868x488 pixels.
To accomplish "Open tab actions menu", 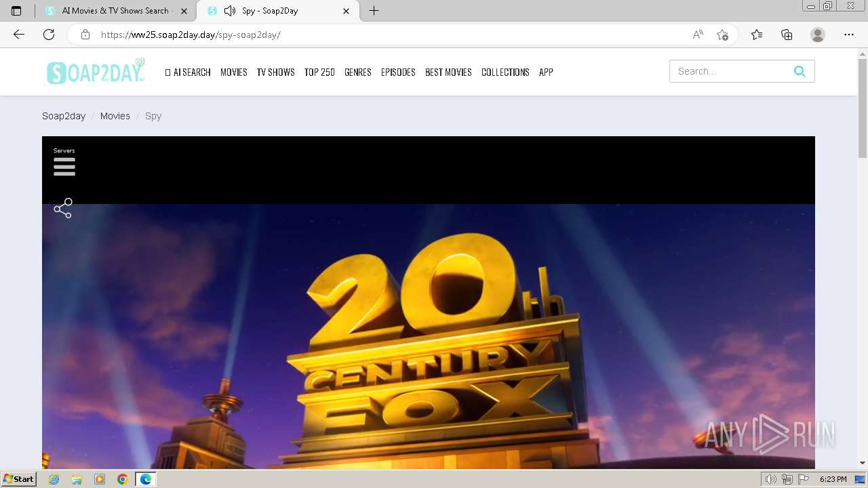I will coord(16,11).
